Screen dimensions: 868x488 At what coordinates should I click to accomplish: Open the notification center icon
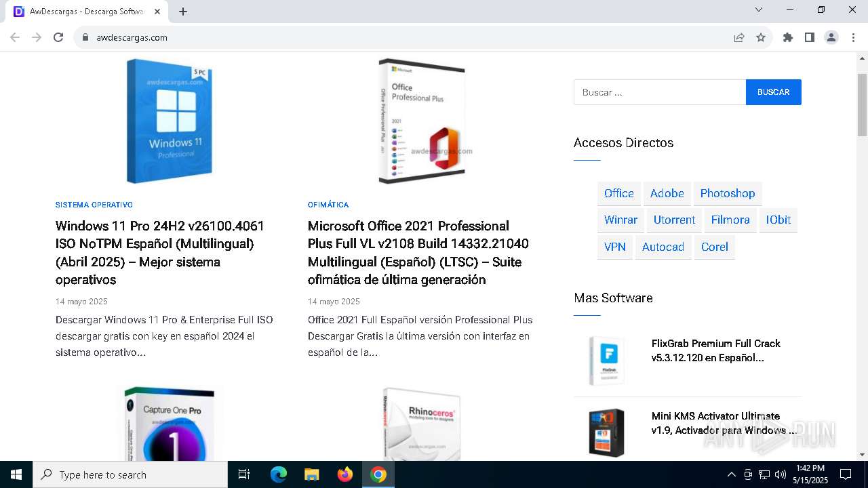[x=846, y=474]
